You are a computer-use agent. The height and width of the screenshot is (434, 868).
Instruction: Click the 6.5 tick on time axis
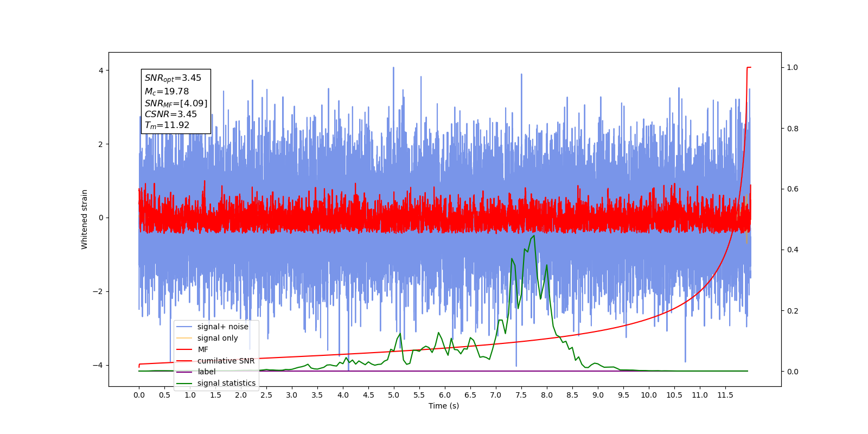tap(470, 395)
